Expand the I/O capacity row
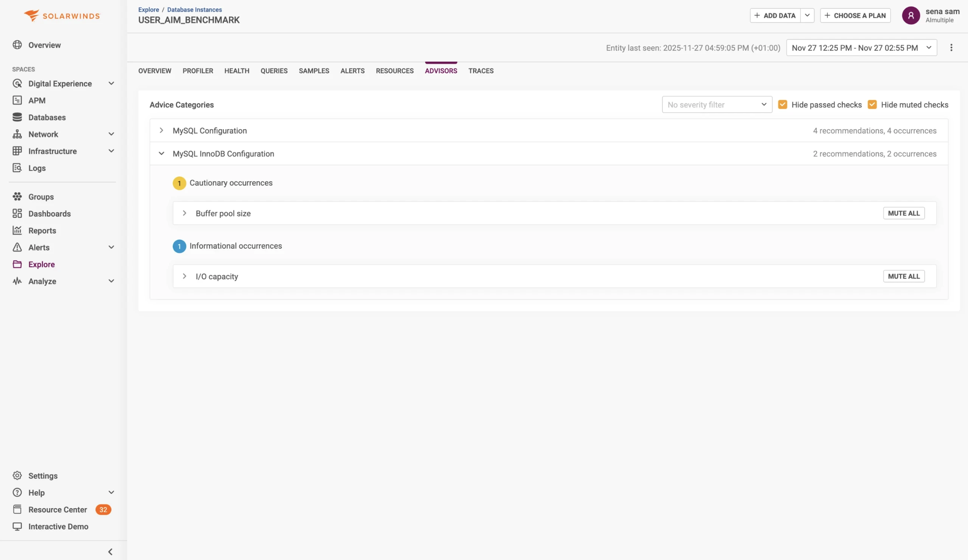Image resolution: width=968 pixels, height=560 pixels. click(x=185, y=276)
